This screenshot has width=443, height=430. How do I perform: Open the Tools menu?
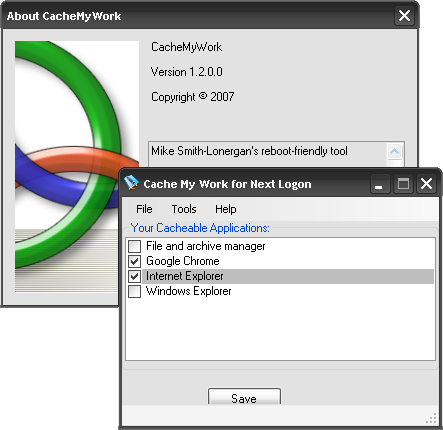click(x=184, y=209)
